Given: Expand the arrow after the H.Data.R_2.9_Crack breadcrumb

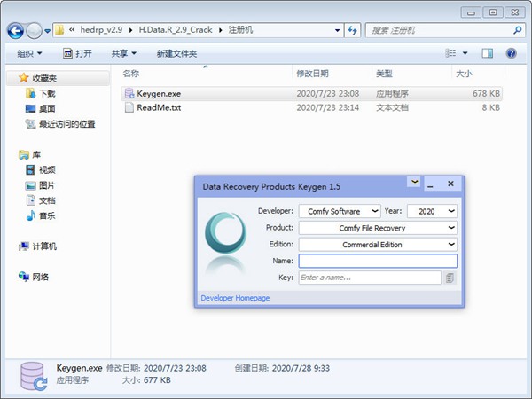Looking at the screenshot, I should pos(221,30).
